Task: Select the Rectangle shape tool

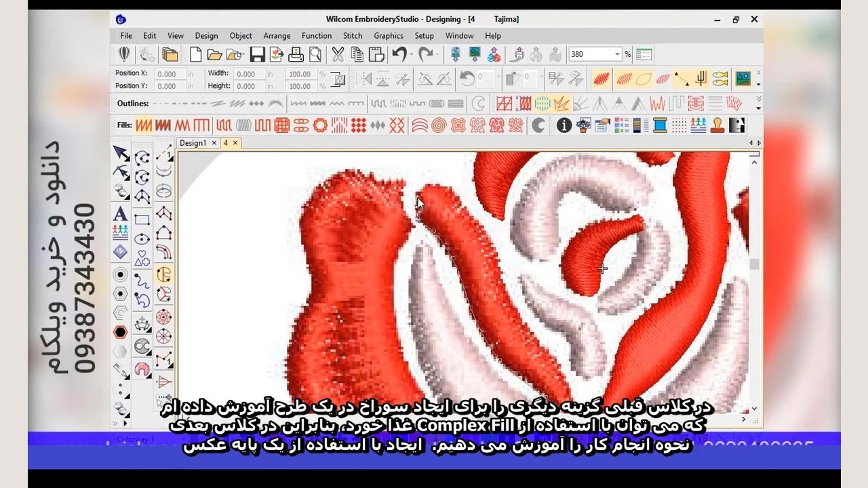Action: (142, 220)
